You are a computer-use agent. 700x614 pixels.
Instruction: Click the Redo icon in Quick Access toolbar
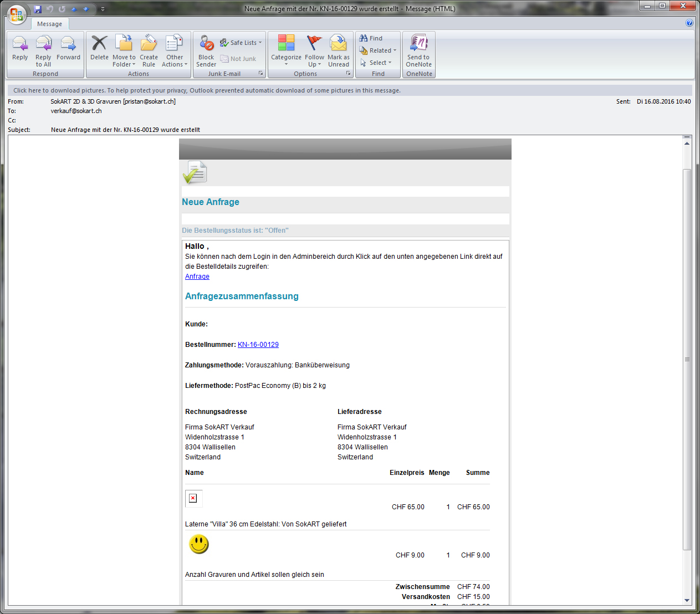62,9
